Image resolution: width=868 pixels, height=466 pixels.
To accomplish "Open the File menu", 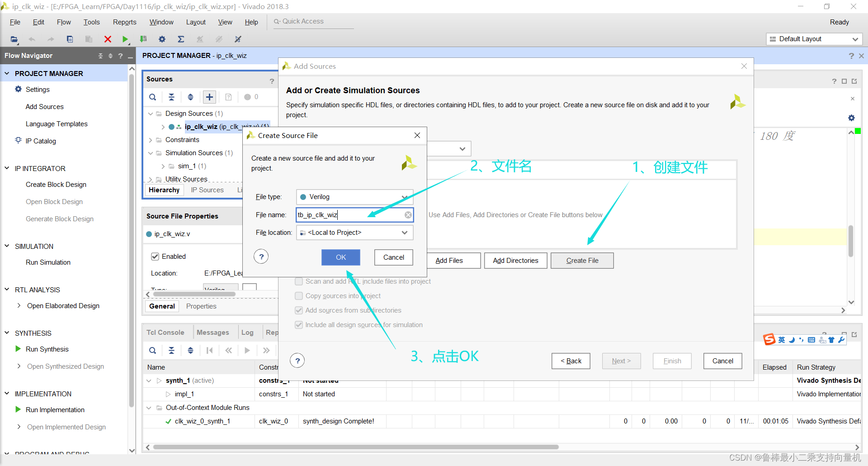I will (x=15, y=22).
